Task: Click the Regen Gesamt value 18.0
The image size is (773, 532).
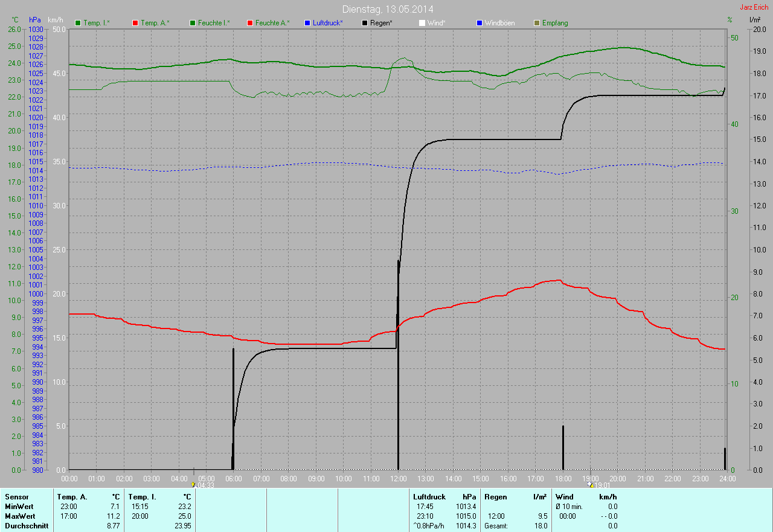Action: click(540, 526)
